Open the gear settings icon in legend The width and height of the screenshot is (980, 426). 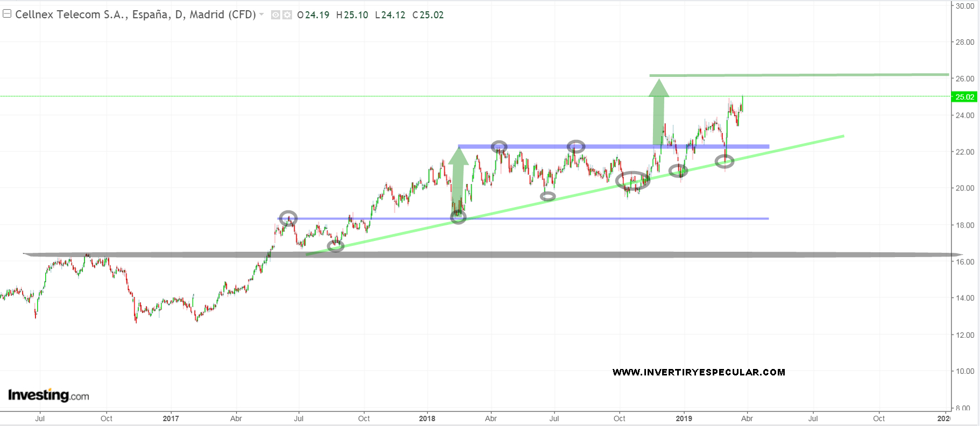287,15
